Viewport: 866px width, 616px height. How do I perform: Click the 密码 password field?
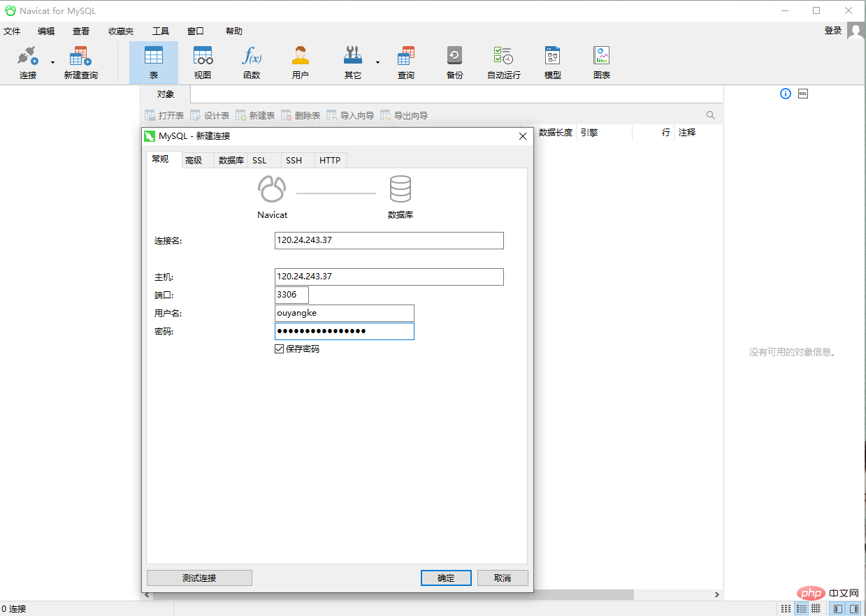[345, 331]
